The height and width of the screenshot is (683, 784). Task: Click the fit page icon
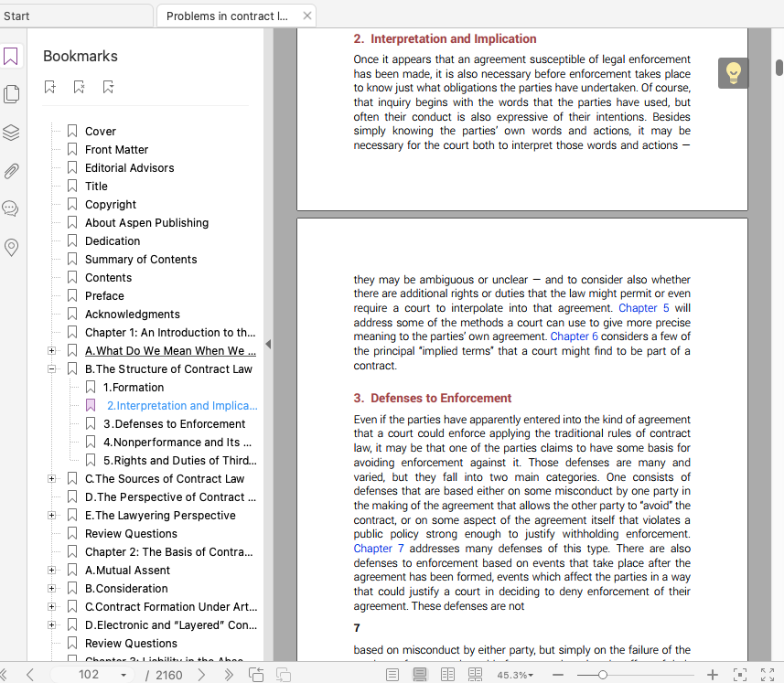739,675
